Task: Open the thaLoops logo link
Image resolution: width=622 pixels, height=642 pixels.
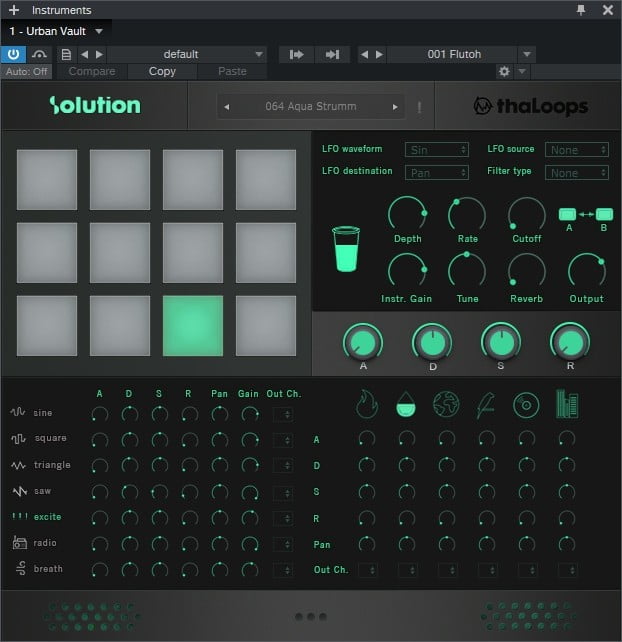Action: pos(531,106)
